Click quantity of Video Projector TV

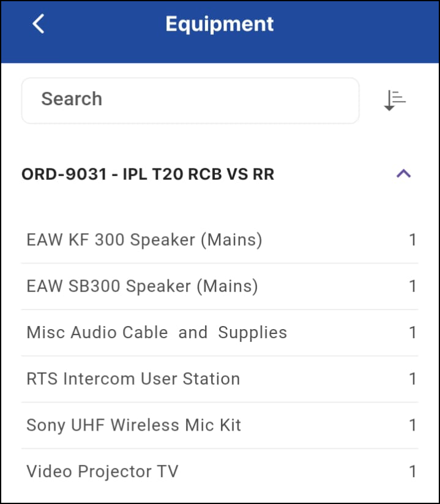[x=413, y=472]
